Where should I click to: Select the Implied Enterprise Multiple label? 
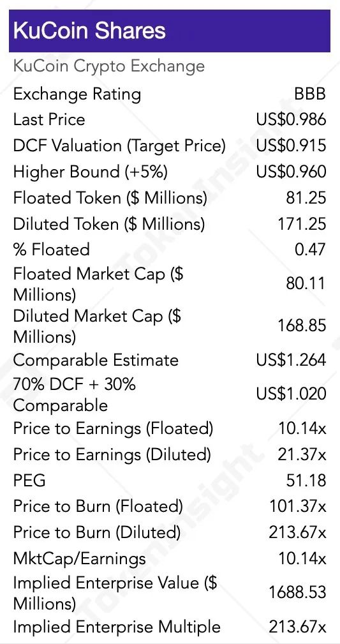coord(117,627)
